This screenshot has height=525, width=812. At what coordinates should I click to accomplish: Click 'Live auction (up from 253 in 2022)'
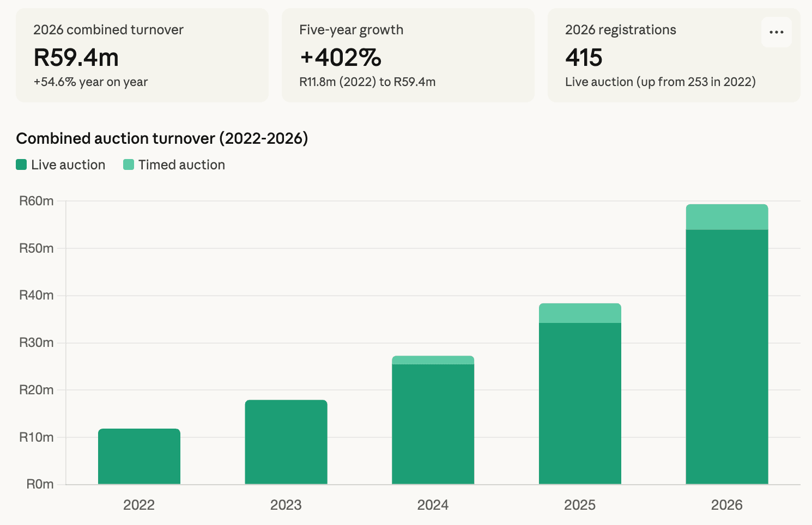click(660, 82)
